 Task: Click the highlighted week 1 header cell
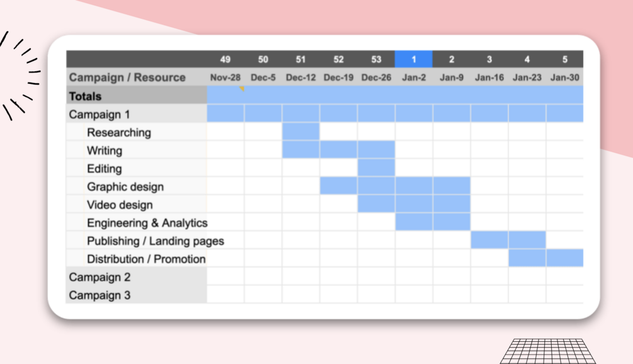point(414,59)
